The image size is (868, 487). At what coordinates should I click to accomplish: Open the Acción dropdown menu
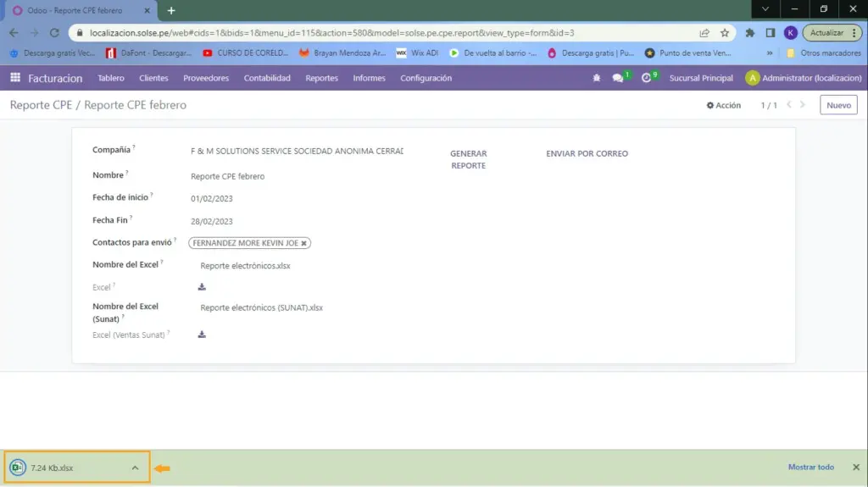pos(724,106)
